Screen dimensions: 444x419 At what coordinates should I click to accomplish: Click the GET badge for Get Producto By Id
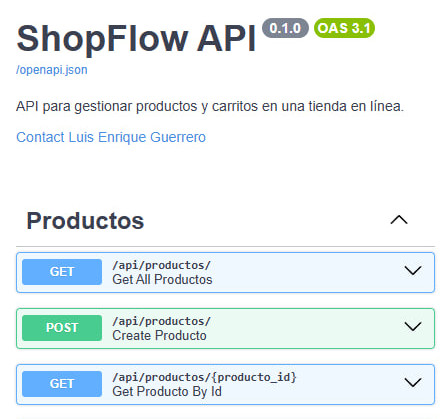[x=62, y=384]
